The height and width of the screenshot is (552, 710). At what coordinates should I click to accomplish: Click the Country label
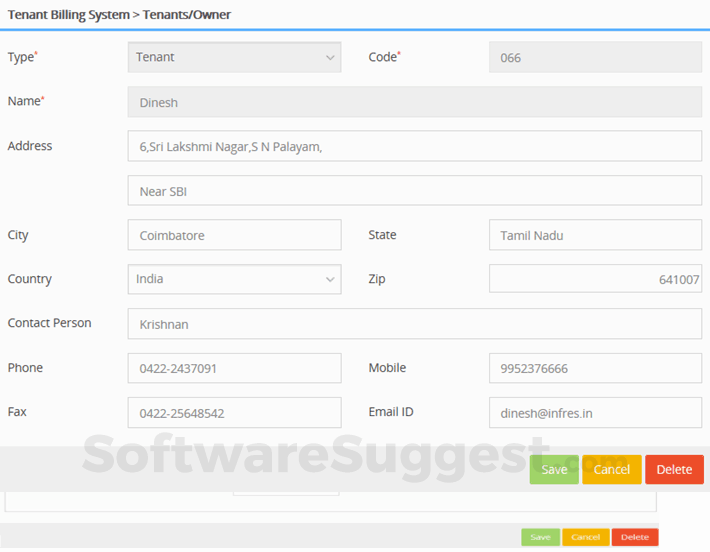[x=30, y=279]
